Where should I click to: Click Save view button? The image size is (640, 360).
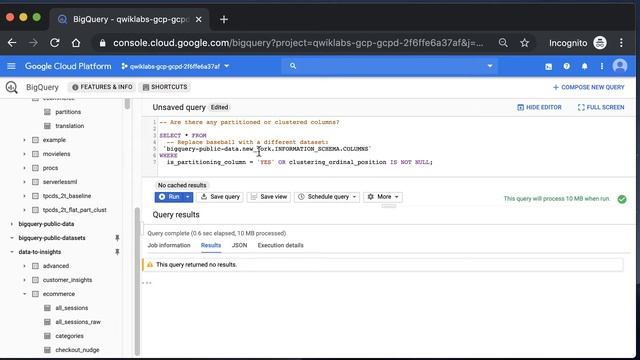269,197
